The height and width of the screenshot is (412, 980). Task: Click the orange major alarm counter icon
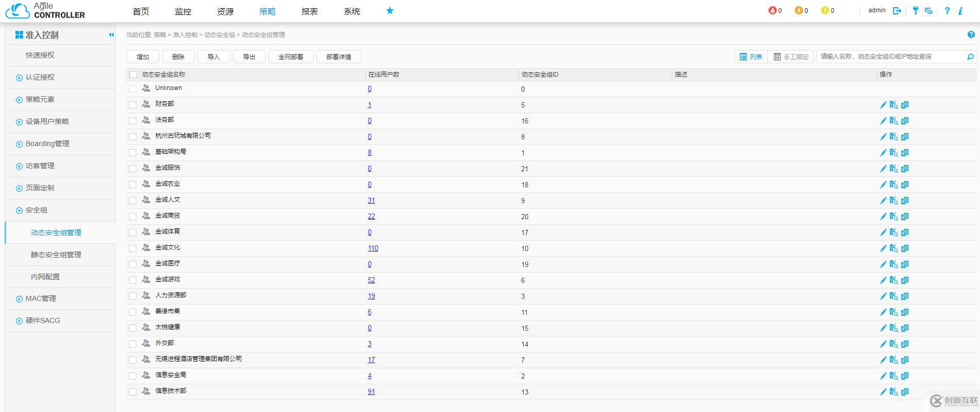coord(799,10)
